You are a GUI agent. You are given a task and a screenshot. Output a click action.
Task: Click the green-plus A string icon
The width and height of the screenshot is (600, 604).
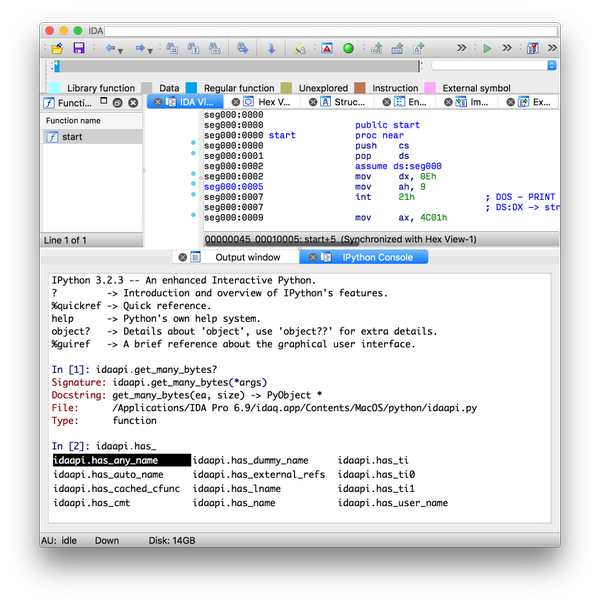(x=418, y=48)
